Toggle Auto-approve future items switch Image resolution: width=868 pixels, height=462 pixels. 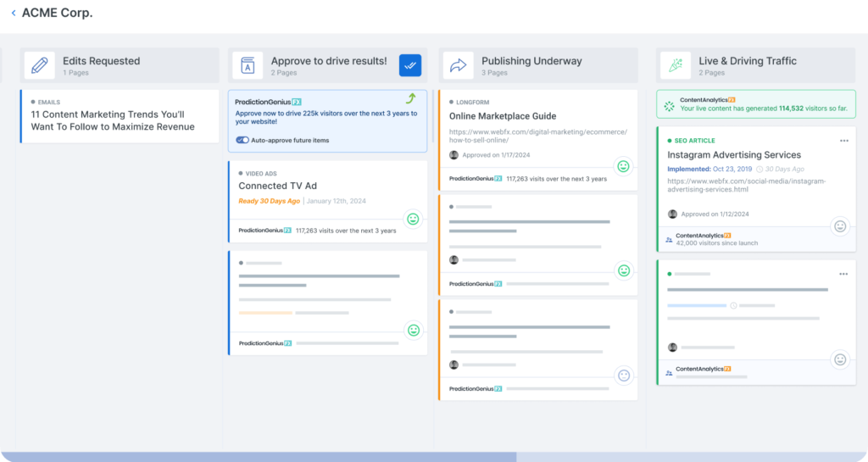coord(242,140)
